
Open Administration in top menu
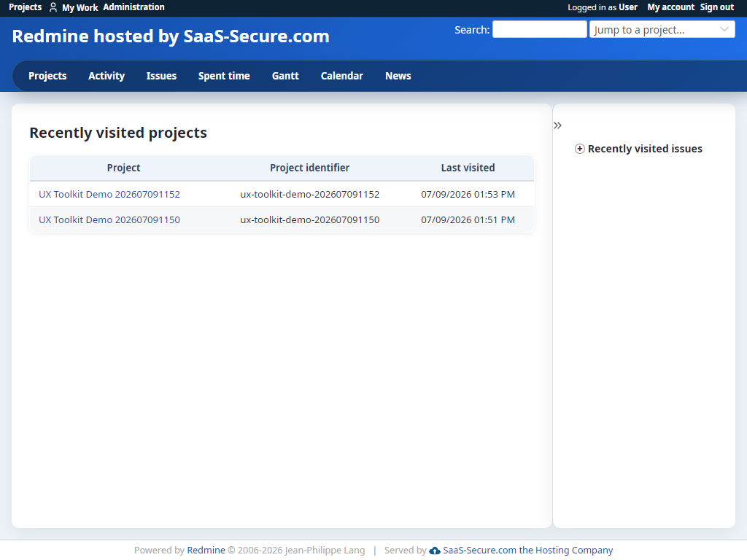[134, 7]
